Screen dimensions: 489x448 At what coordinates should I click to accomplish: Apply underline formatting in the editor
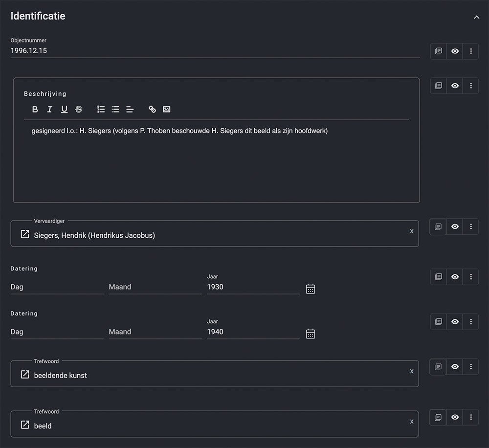(64, 109)
